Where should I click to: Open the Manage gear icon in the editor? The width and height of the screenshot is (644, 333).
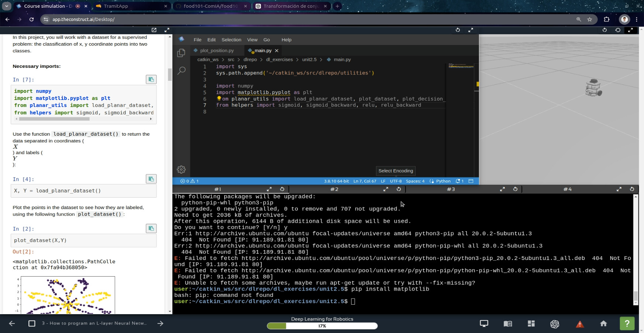(x=181, y=170)
